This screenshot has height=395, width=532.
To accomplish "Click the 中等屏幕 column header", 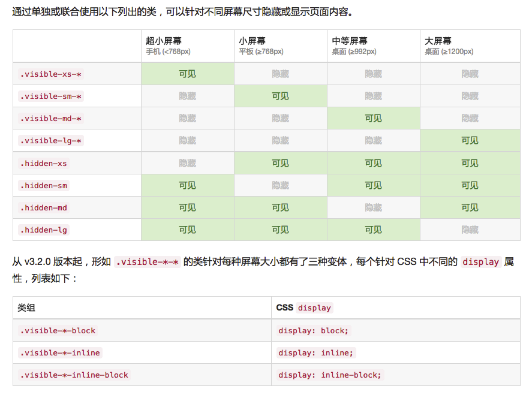I will click(x=374, y=46).
